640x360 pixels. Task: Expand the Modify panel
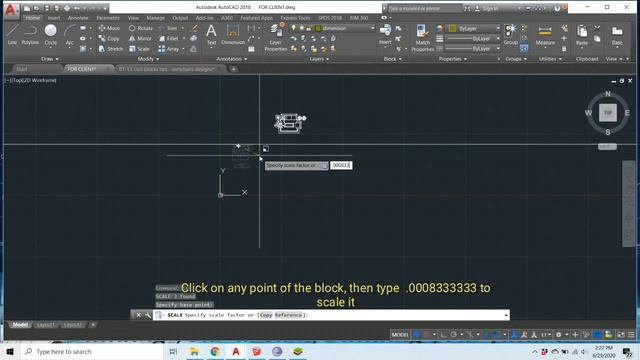pos(148,59)
